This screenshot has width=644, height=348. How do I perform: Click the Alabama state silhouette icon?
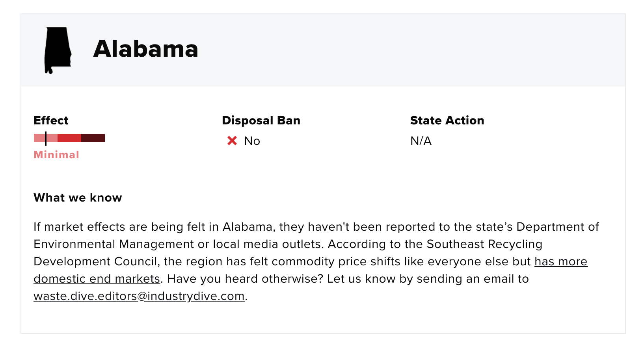coord(58,50)
